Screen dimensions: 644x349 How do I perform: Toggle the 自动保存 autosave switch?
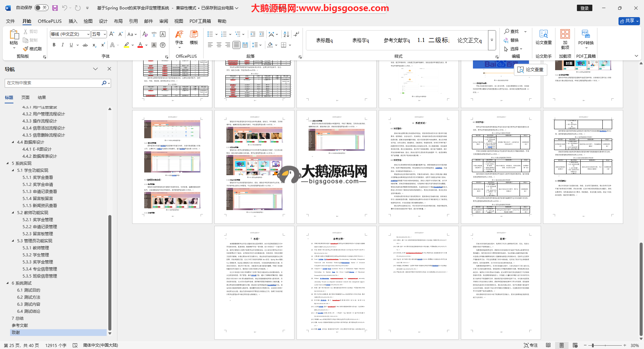[42, 8]
